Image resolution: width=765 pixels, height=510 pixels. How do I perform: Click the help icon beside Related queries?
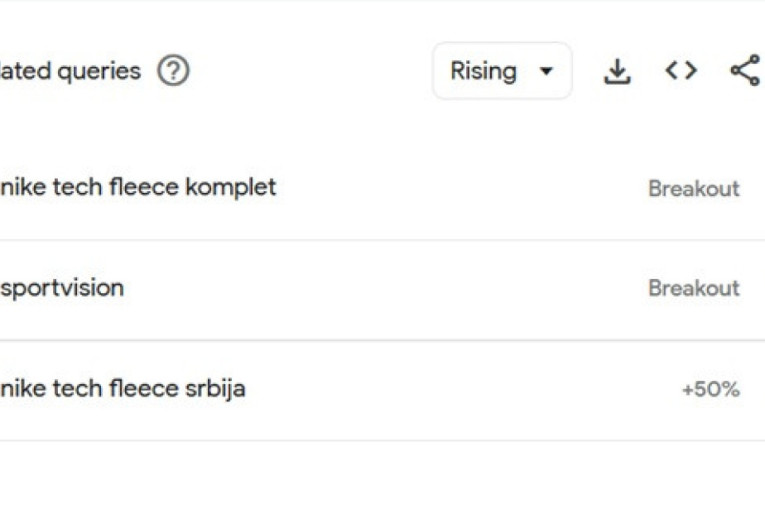[173, 71]
